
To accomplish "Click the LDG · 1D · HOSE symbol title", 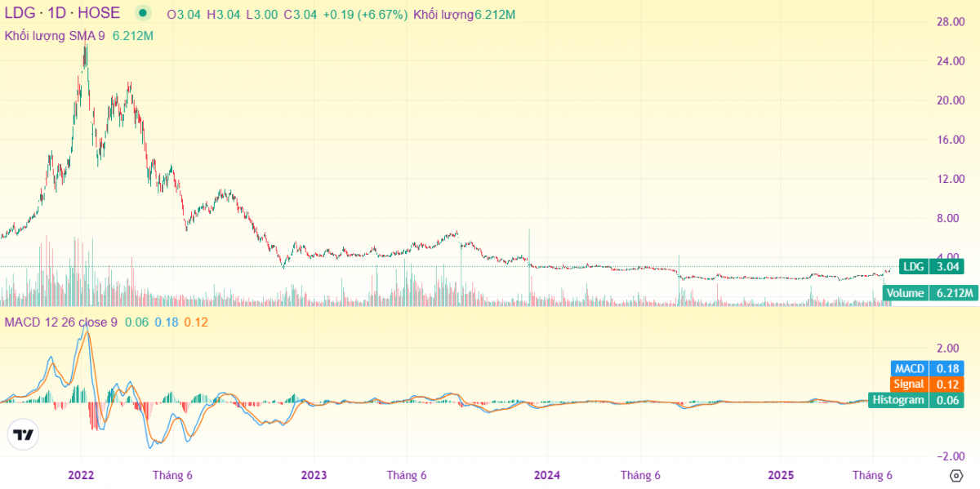I will [x=62, y=13].
